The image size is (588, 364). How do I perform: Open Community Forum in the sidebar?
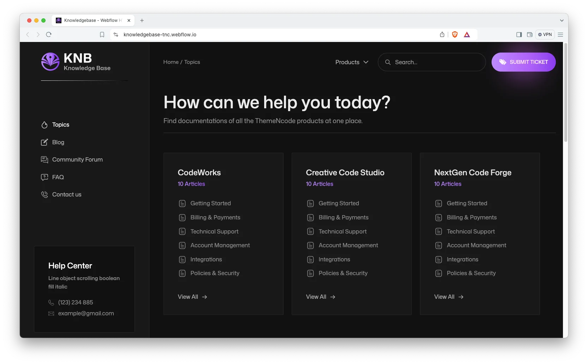(x=77, y=160)
